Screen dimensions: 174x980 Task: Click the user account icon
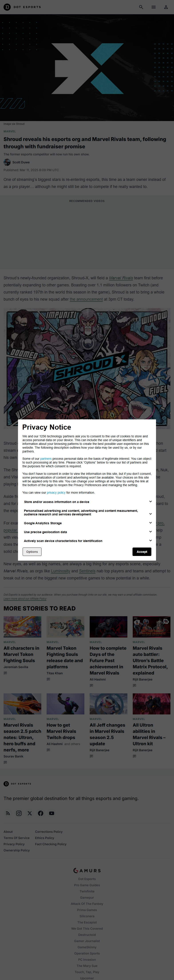tap(166, 7)
